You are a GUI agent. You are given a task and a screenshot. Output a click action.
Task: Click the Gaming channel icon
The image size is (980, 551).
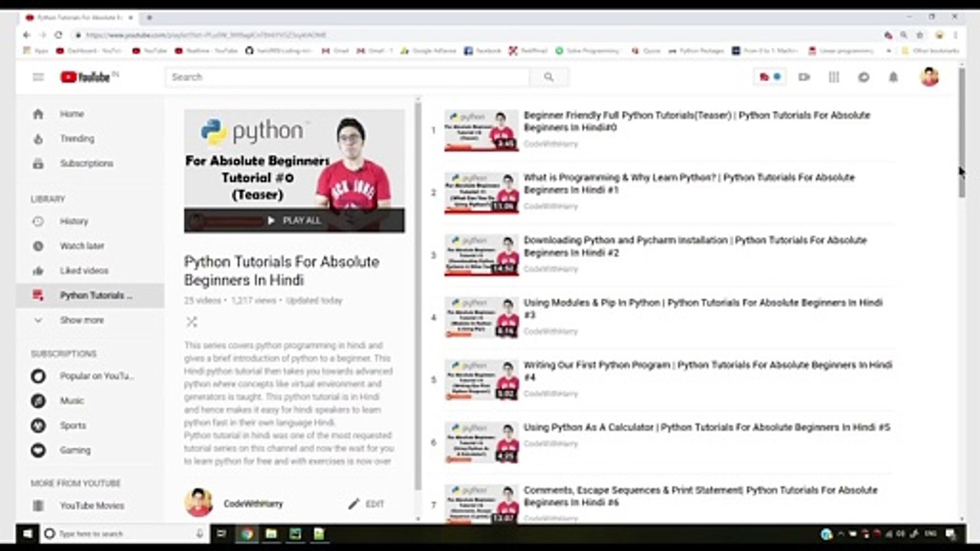pos(38,450)
